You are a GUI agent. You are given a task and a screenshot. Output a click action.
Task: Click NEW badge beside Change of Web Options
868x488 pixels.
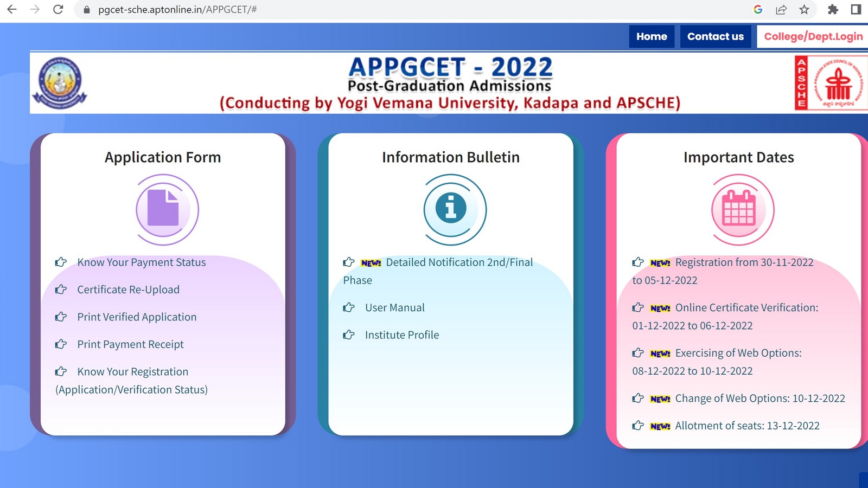pyautogui.click(x=660, y=399)
